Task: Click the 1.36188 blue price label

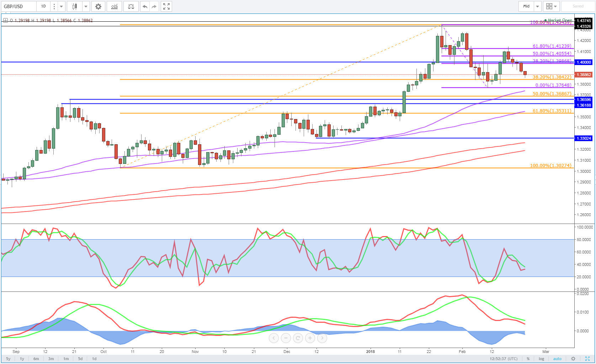Action: tap(584, 105)
